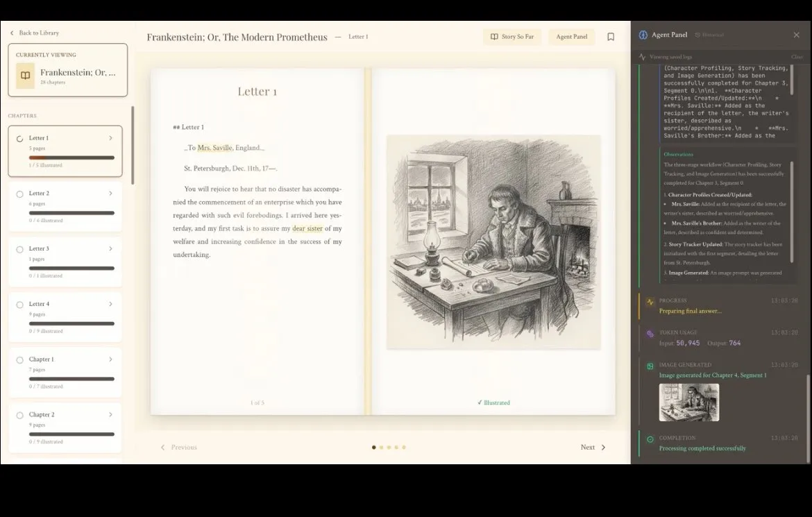Click the Token Usage entry icon
The width and height of the screenshot is (812, 517).
(x=650, y=334)
